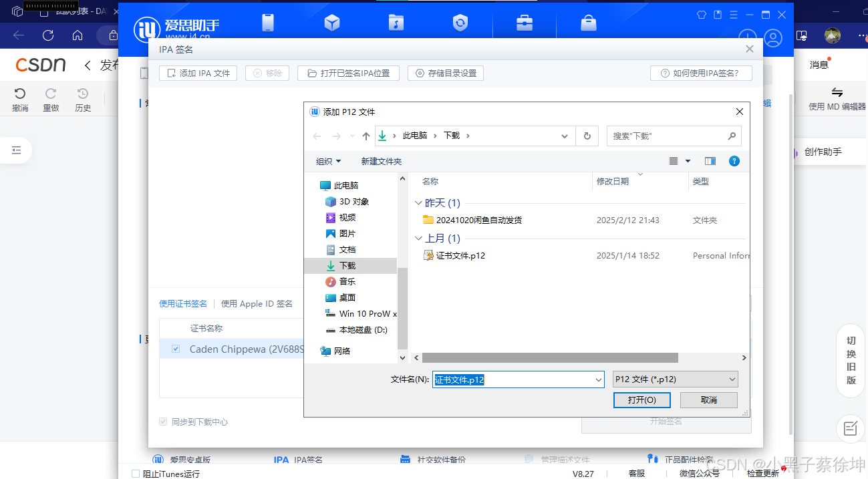The height and width of the screenshot is (479, 868).
Task: Click the horizontal scrollbar in file list
Action: coord(550,358)
